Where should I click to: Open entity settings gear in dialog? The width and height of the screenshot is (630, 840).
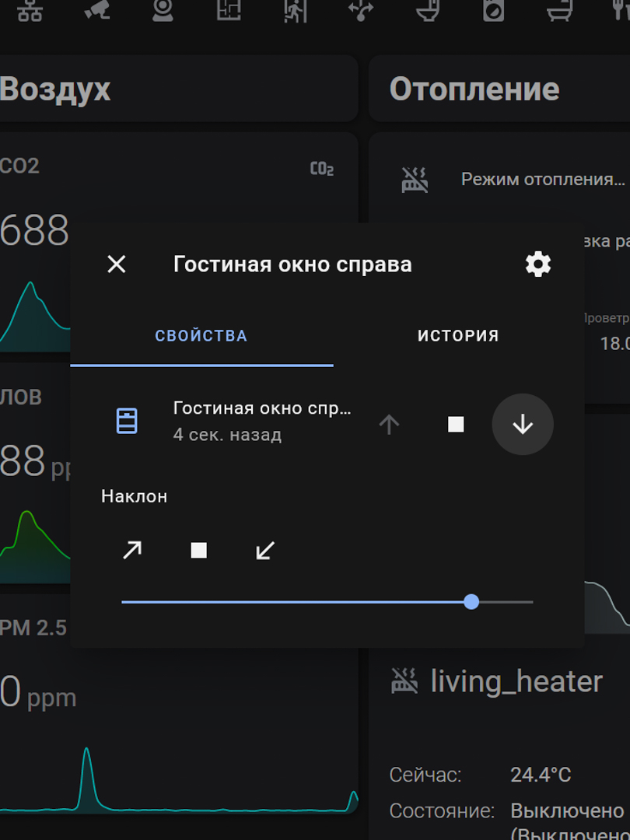pos(538,264)
